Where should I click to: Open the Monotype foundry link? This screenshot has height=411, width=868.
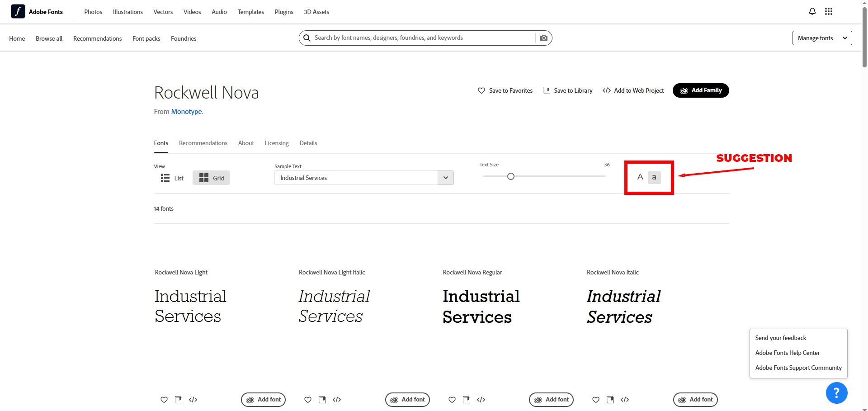point(186,112)
